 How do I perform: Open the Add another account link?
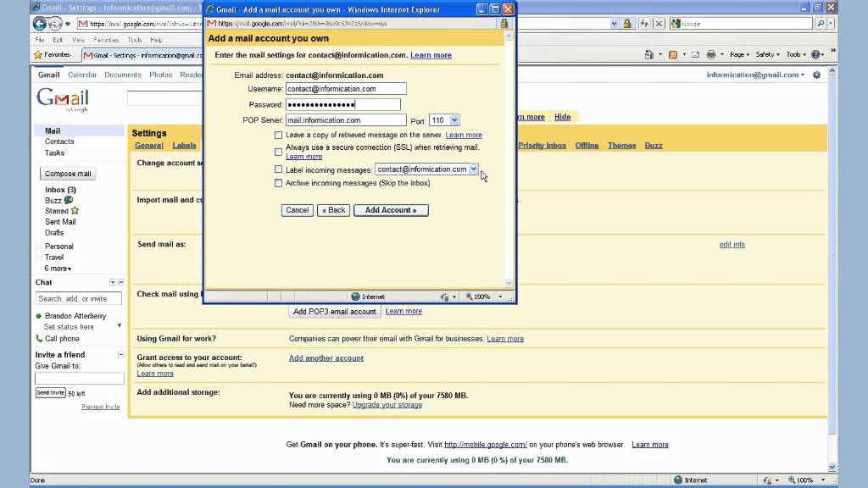click(326, 358)
